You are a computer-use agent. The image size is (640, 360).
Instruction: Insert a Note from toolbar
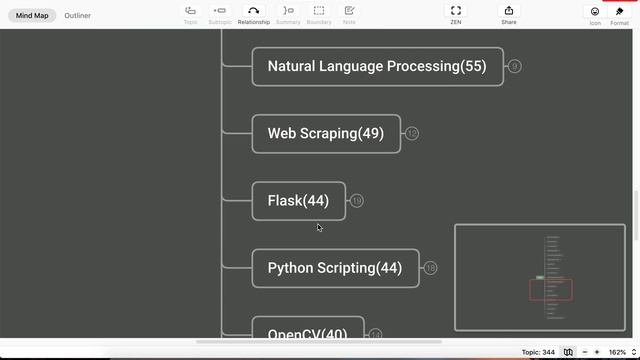(x=349, y=15)
